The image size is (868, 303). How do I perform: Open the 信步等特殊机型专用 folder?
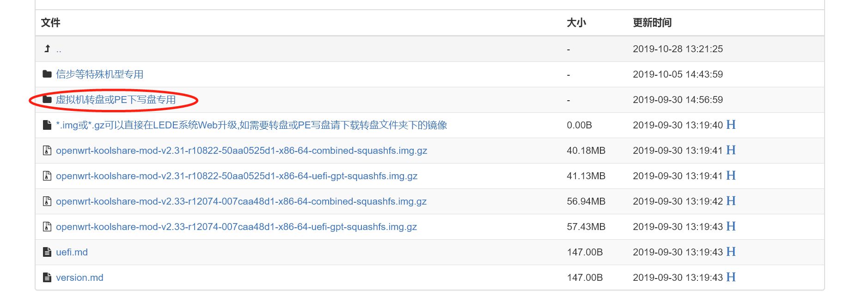click(99, 74)
